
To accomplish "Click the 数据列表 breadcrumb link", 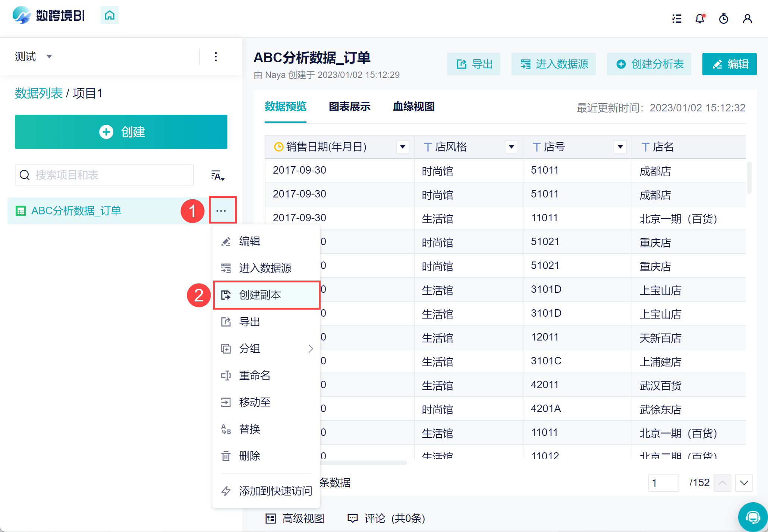I will click(x=38, y=93).
